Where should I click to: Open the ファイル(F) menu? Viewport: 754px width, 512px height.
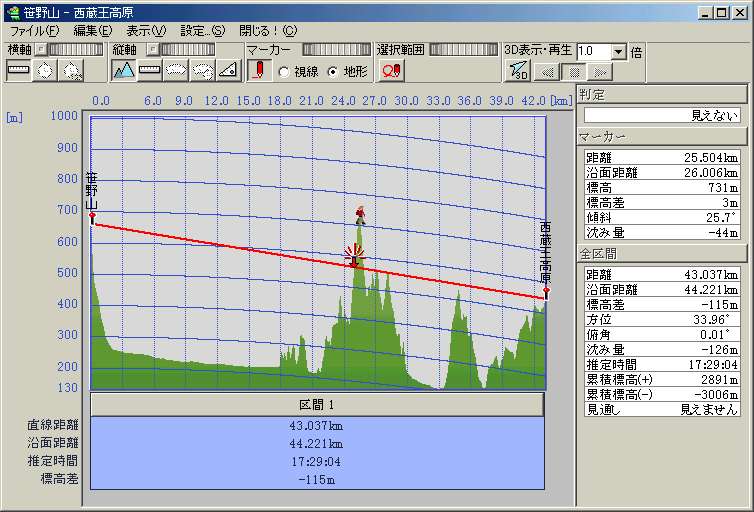click(34, 31)
